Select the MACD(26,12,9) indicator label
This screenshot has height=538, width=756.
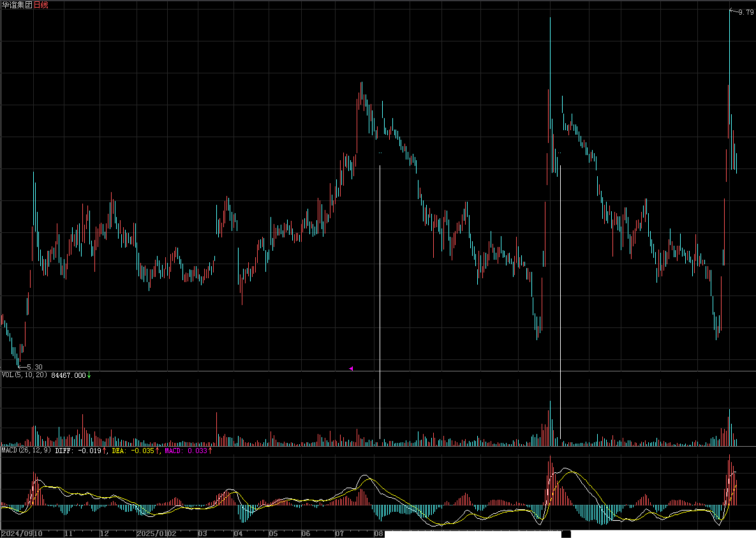[x=26, y=450]
